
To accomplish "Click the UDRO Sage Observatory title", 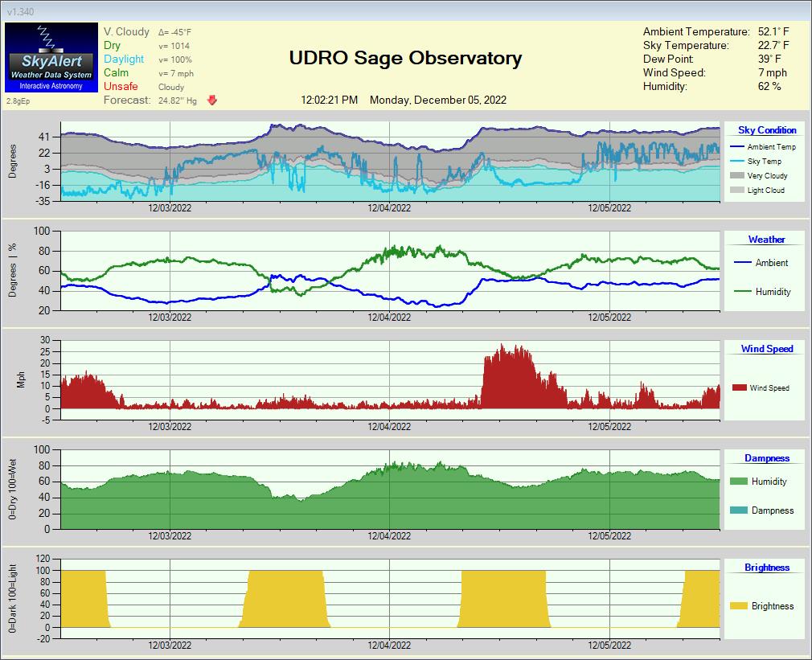I will (x=405, y=58).
